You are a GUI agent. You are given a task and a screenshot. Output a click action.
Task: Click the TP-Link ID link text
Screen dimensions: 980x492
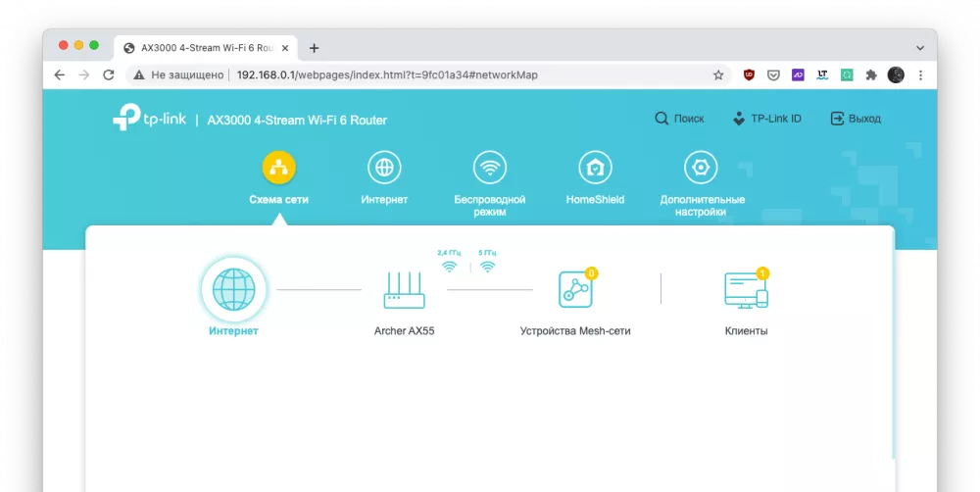pyautogui.click(x=775, y=119)
